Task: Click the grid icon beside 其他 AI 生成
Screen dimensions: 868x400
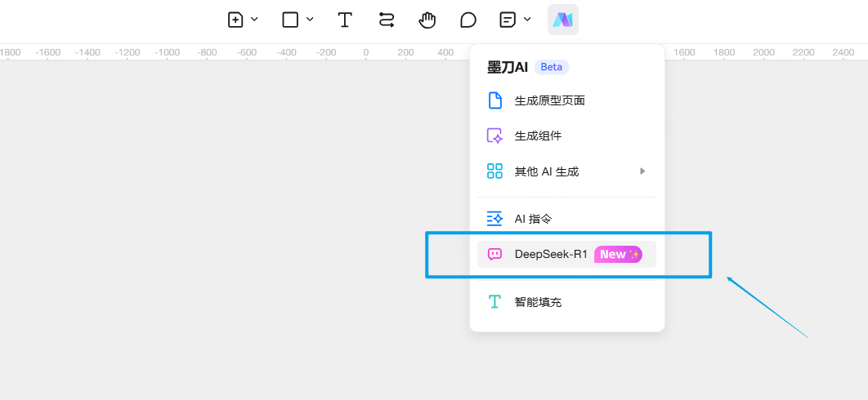Action: [x=494, y=171]
